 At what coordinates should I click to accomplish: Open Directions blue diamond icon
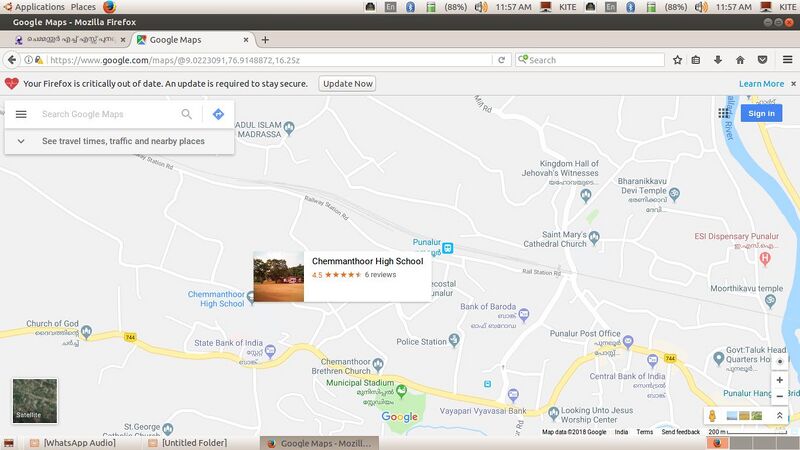(x=218, y=114)
